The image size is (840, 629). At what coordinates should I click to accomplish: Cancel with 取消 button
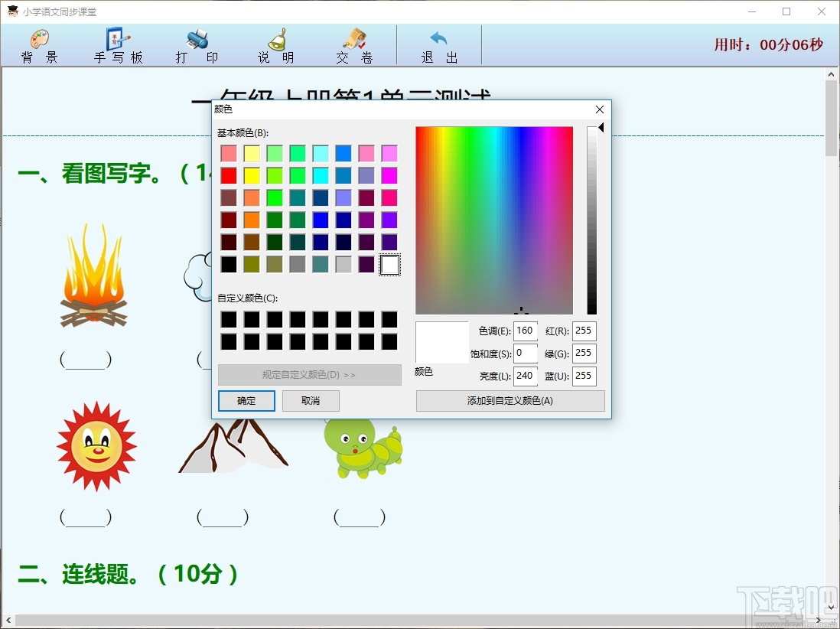tap(311, 401)
